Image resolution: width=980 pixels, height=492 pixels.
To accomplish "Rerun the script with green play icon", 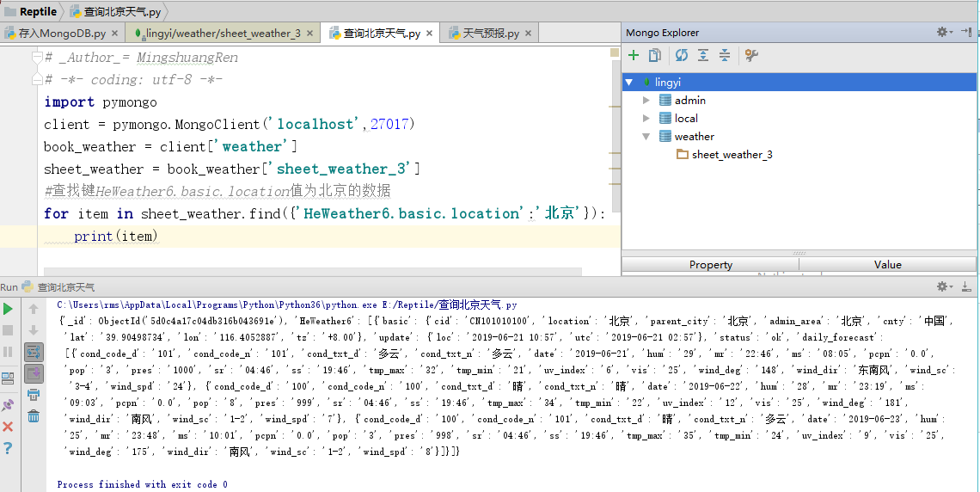I will [8, 309].
